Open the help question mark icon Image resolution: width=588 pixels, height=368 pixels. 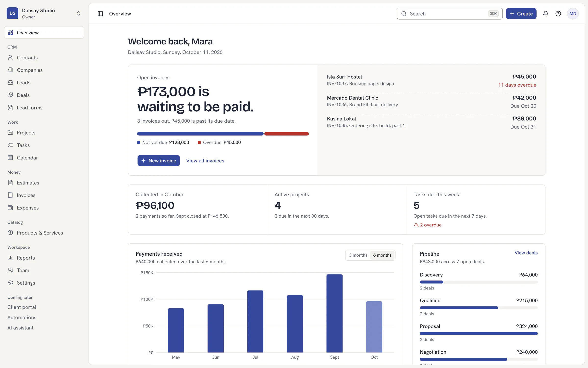pyautogui.click(x=558, y=14)
